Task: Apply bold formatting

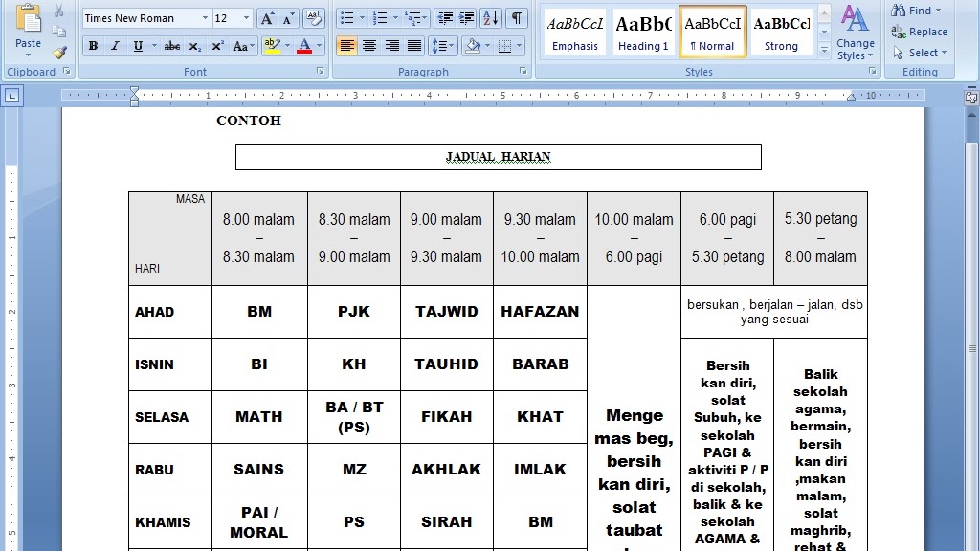Action: point(94,45)
